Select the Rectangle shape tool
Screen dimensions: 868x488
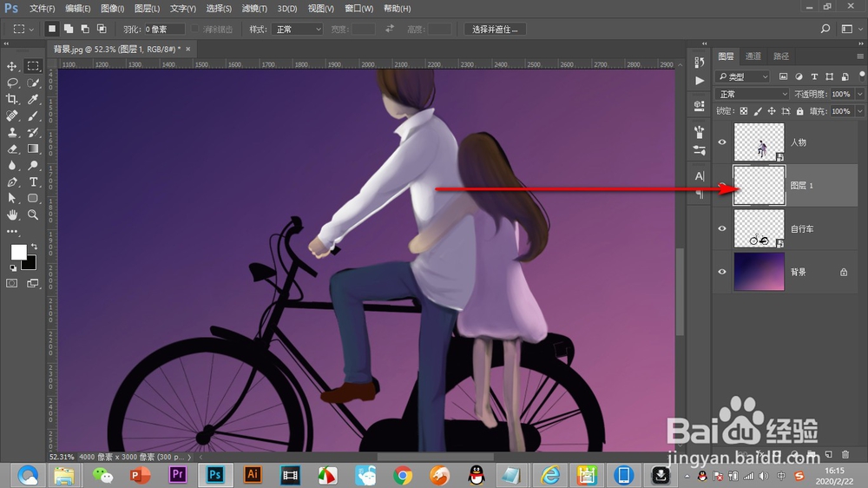coord(33,198)
